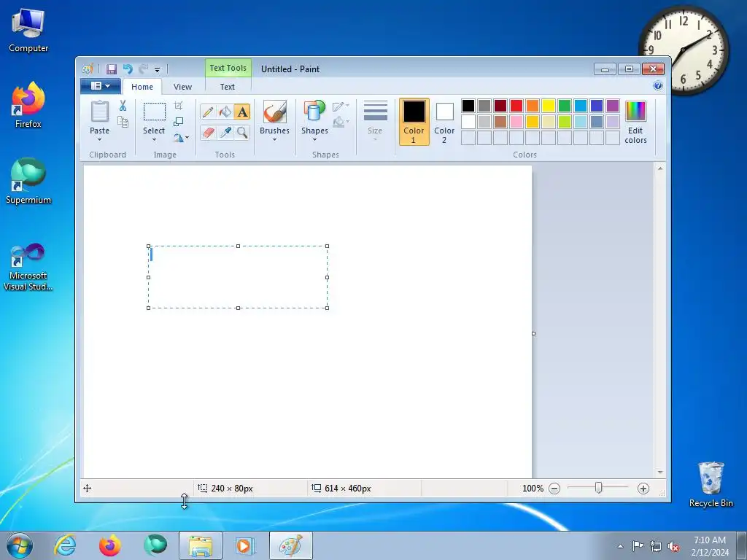Select the Pencil tool

208,112
